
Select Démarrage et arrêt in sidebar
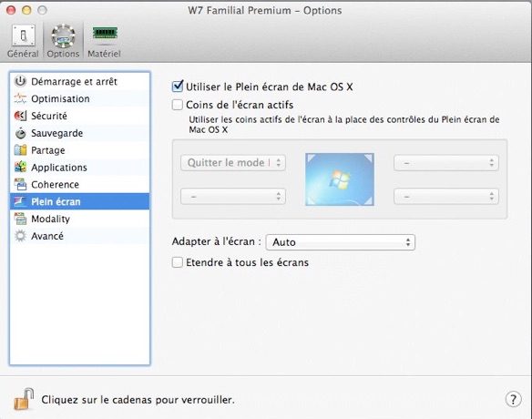pyautogui.click(x=80, y=81)
